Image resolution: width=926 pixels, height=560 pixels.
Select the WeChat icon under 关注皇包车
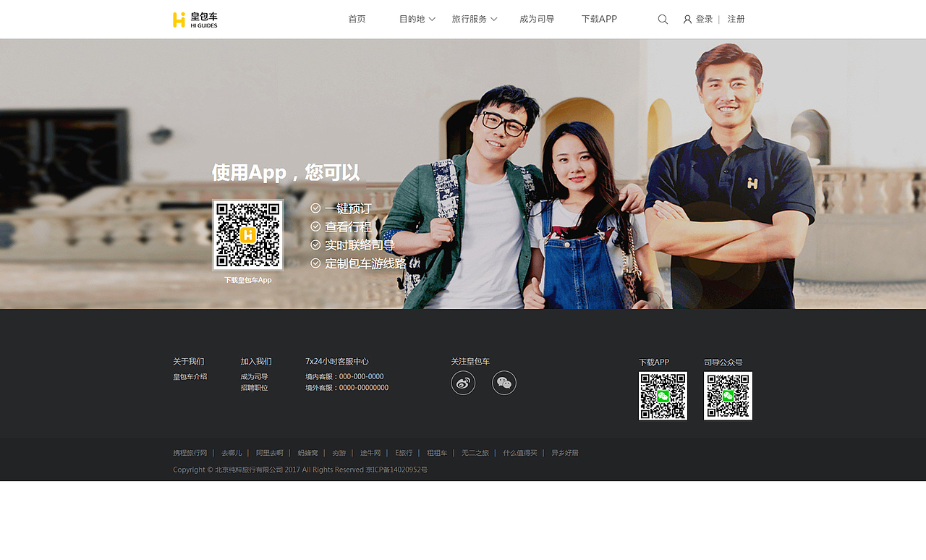tap(504, 383)
